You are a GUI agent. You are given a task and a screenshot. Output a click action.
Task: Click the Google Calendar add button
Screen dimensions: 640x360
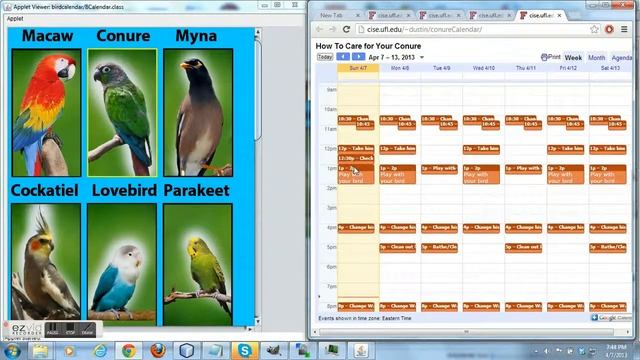click(611, 318)
